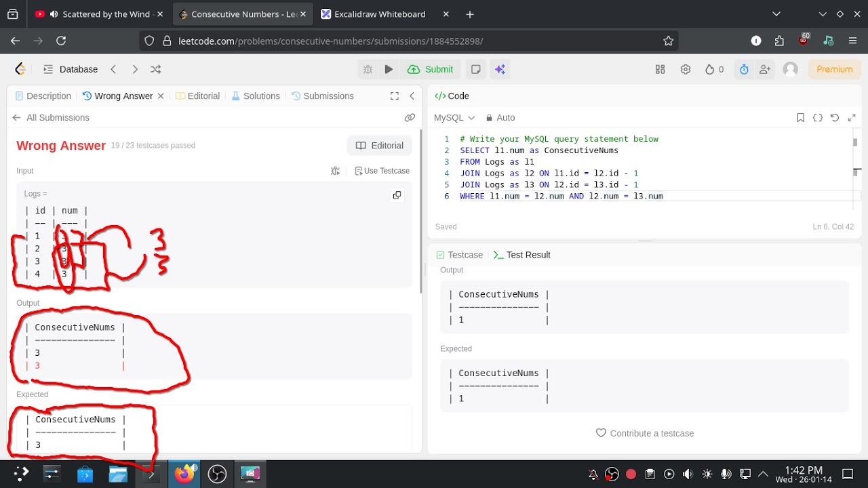Click the volume icon in system tray
The height and width of the screenshot is (488, 868).
coord(688,474)
